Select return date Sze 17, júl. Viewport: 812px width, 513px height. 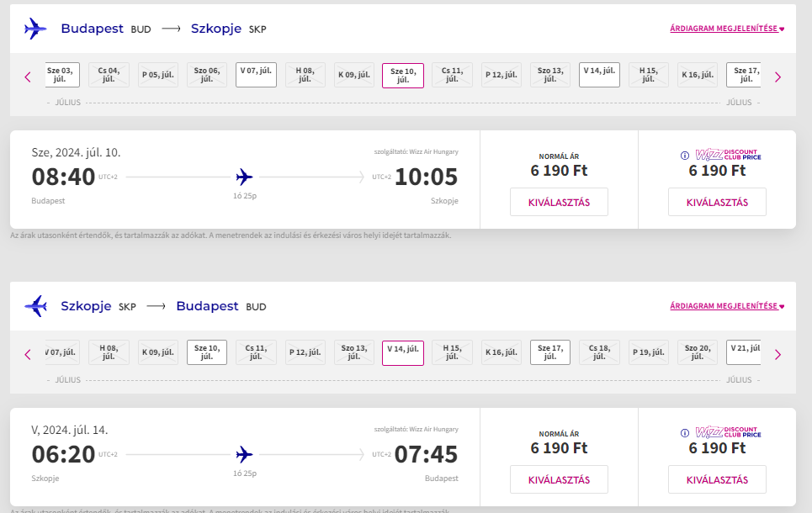tap(550, 352)
